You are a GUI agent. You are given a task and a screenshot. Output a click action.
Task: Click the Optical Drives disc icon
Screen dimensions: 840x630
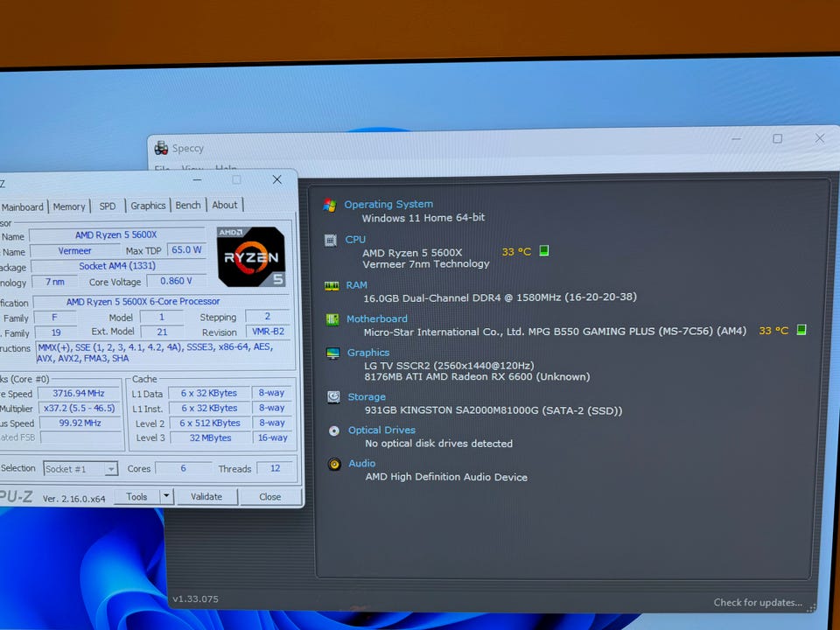coord(333,430)
